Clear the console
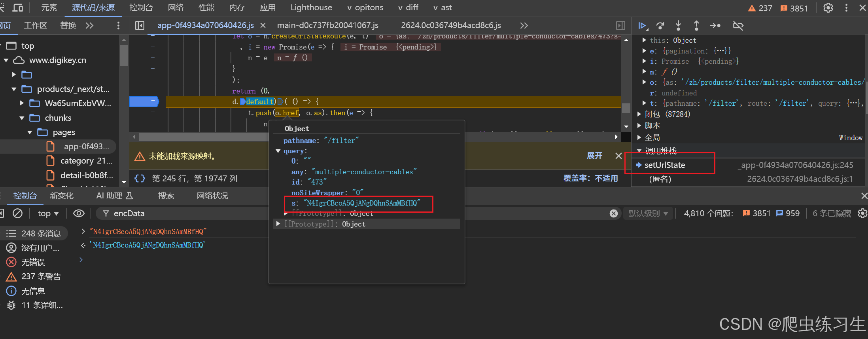 tap(17, 213)
